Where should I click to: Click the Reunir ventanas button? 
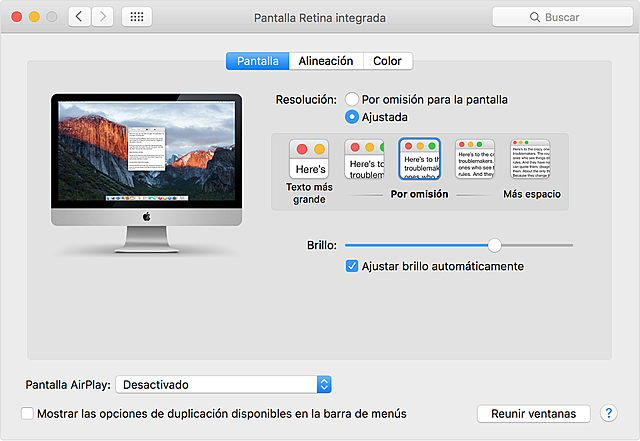pyautogui.click(x=533, y=414)
